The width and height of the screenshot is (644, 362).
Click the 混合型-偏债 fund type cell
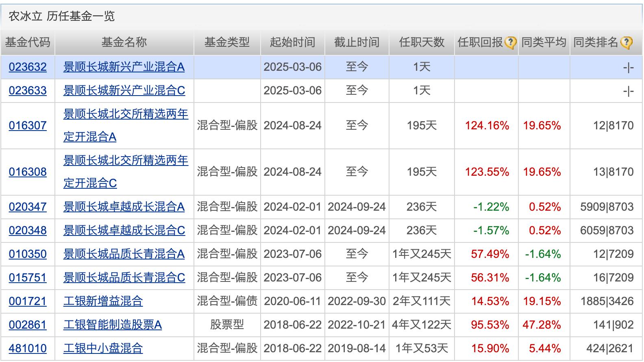[x=227, y=301]
